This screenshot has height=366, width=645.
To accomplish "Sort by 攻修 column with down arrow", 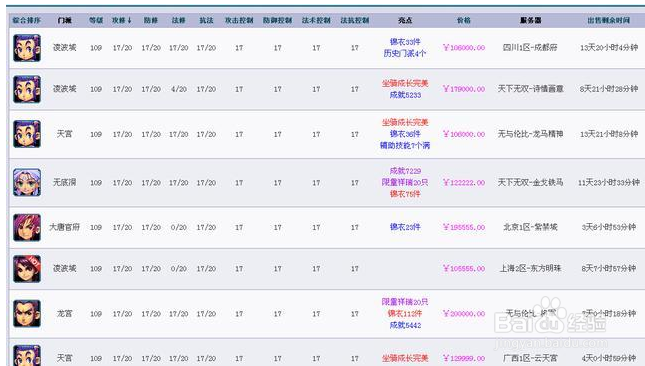I will pyautogui.click(x=122, y=20).
